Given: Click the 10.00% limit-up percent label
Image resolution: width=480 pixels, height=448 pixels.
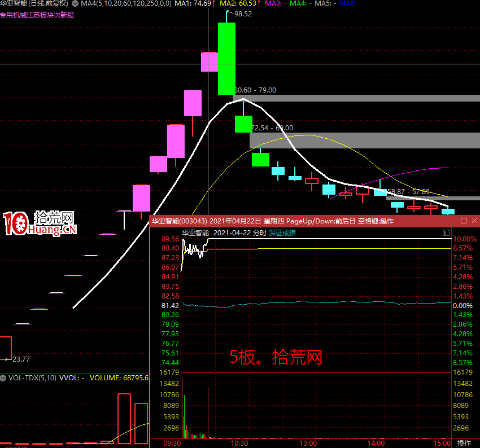Looking at the screenshot, I should point(465,239).
